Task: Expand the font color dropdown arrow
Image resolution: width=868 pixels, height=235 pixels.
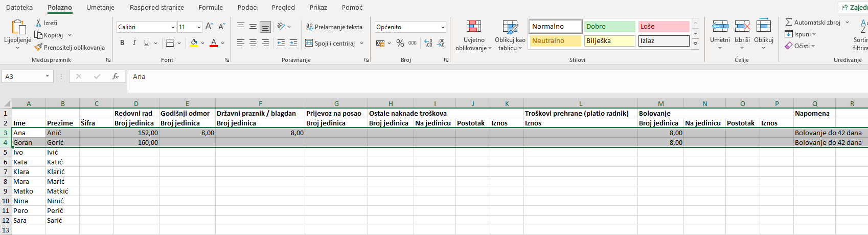Action: pyautogui.click(x=222, y=44)
